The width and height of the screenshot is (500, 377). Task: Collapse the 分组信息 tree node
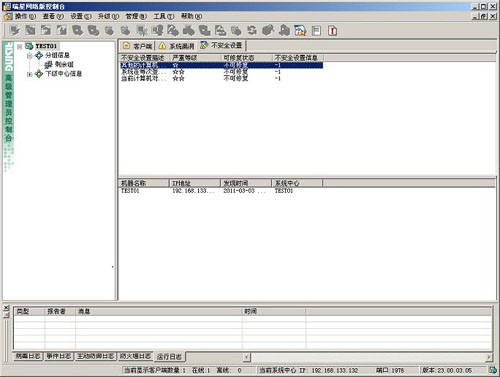(x=29, y=56)
